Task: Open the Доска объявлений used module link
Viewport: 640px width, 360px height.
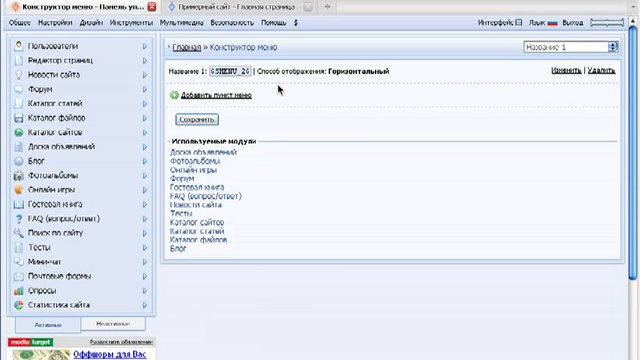Action: [203, 152]
